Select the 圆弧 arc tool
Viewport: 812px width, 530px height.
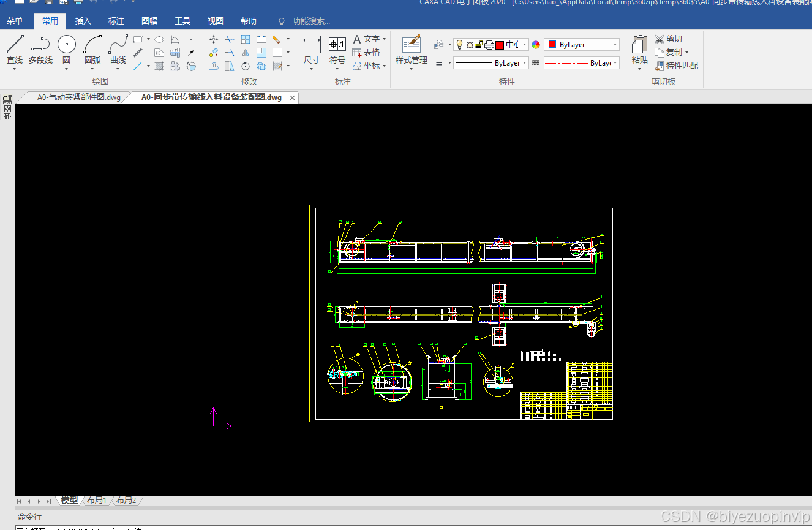[x=92, y=49]
